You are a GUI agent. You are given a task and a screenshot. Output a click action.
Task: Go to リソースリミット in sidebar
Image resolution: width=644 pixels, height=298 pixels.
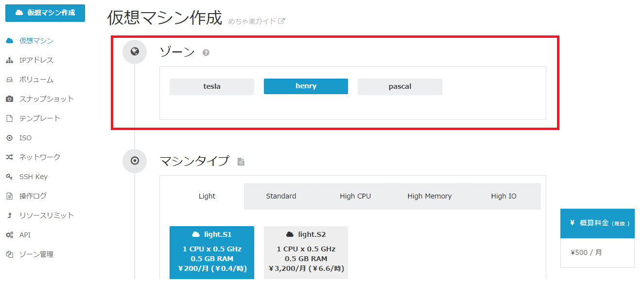(46, 215)
